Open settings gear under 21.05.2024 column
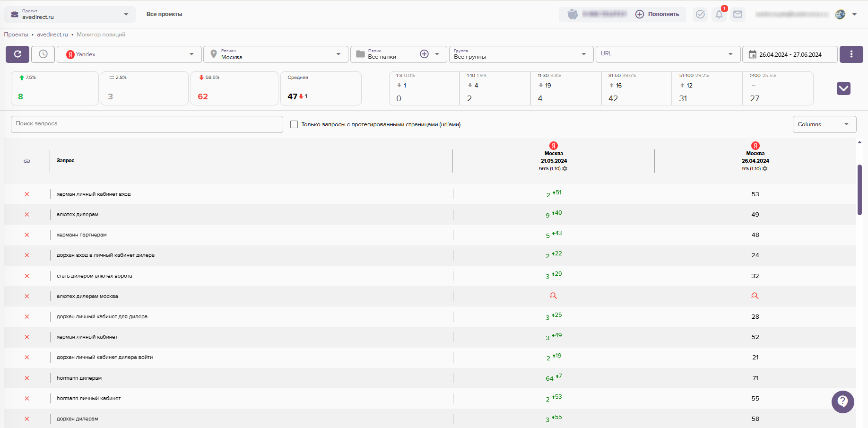Viewport: 868px width, 428px height. click(565, 169)
